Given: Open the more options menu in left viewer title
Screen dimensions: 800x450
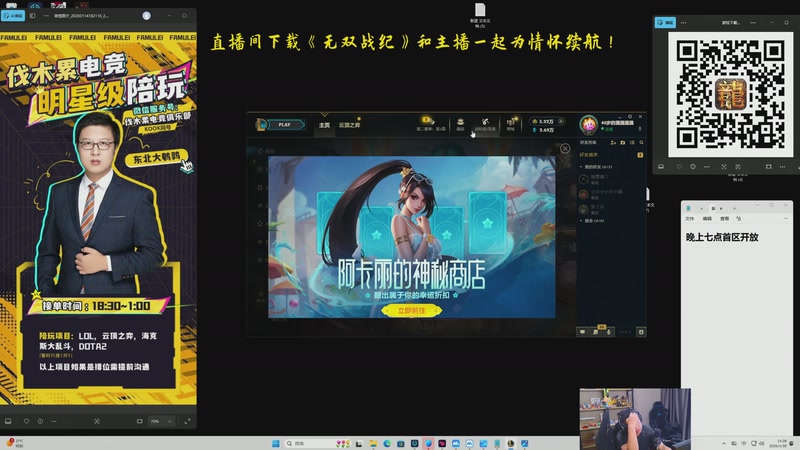Looking at the screenshot, I should coord(46,16).
